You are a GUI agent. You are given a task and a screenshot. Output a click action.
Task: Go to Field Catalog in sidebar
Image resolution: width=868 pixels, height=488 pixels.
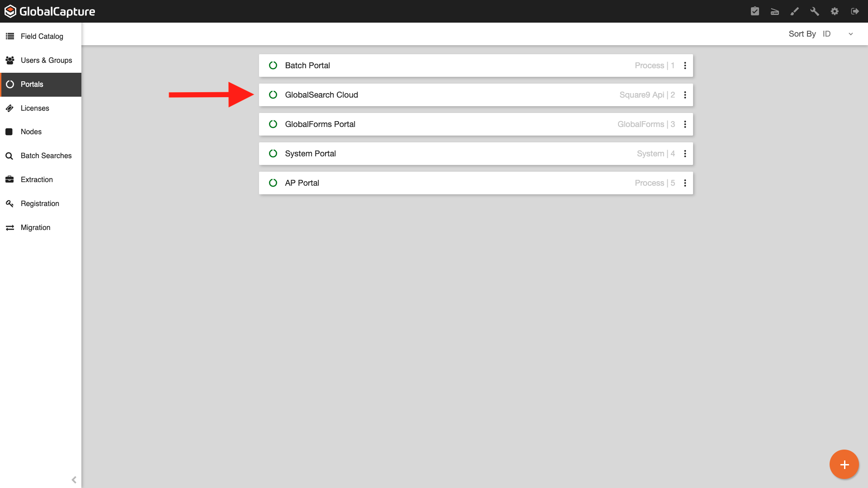coord(42,36)
